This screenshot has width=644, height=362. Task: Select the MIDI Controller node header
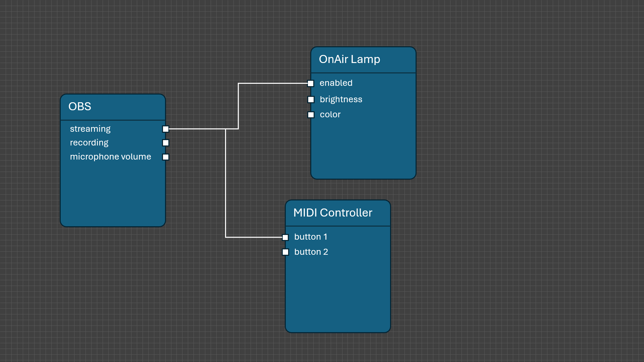coord(332,213)
